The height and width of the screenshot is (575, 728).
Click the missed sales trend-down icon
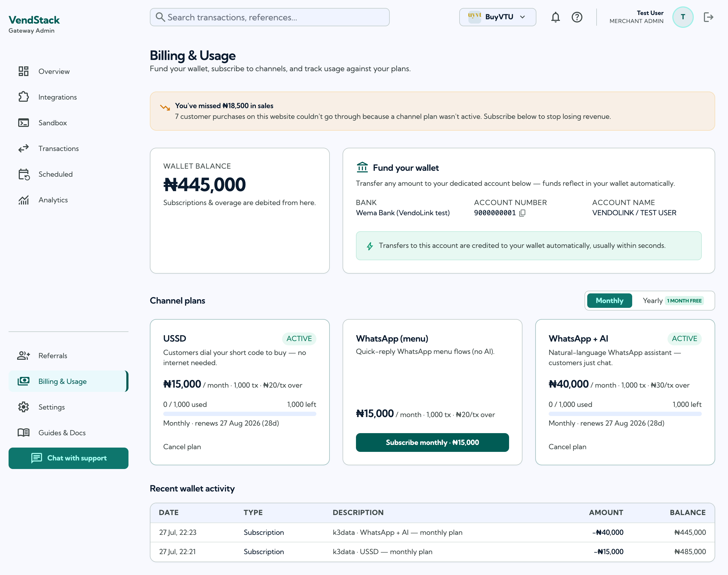click(165, 108)
